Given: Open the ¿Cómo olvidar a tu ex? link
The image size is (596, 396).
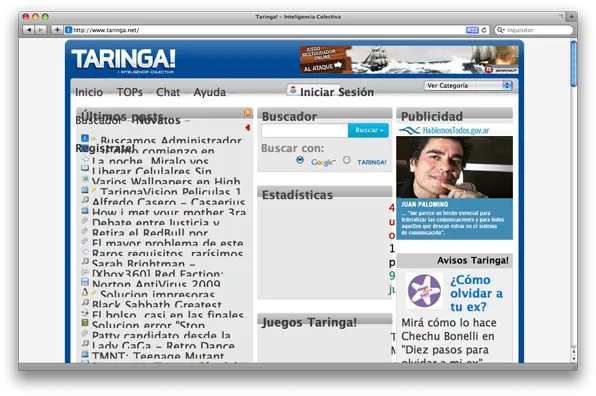Looking at the screenshot, I should click(476, 293).
